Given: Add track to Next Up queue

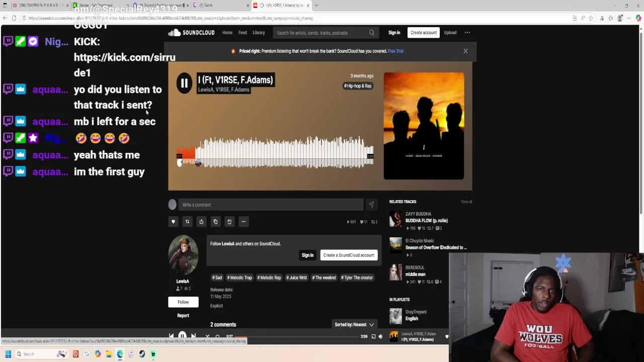Looking at the screenshot, I should [229, 222].
